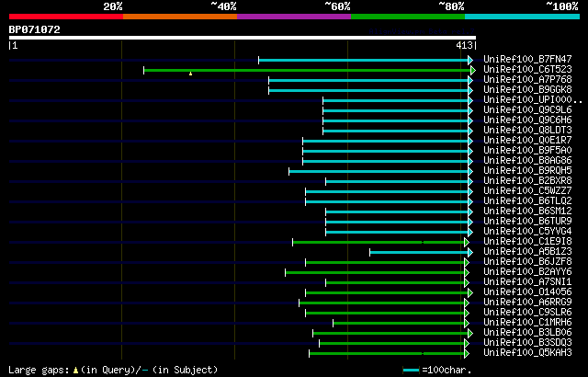Screen dimensions: 588x377
Task: Select the UniRef100_Q9C6H6 label
Action: (x=527, y=120)
